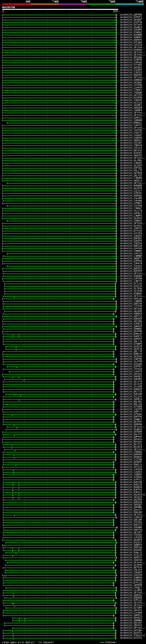Click UniRef100_B5BA11 sequence hit
This screenshot has width=146, height=644.
[x=131, y=123]
